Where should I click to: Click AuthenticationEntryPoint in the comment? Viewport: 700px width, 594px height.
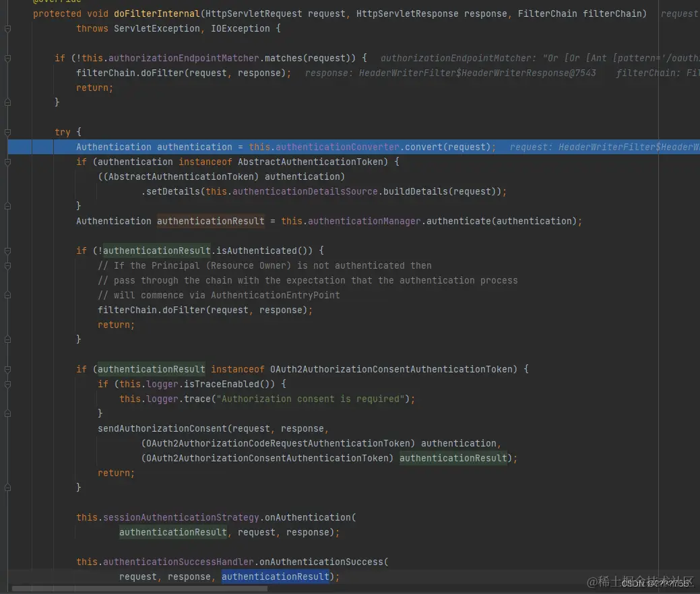[x=276, y=295]
